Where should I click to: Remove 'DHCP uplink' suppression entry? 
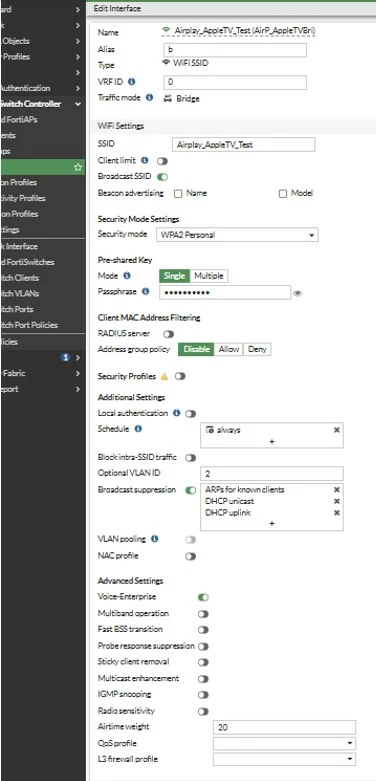[x=337, y=513]
